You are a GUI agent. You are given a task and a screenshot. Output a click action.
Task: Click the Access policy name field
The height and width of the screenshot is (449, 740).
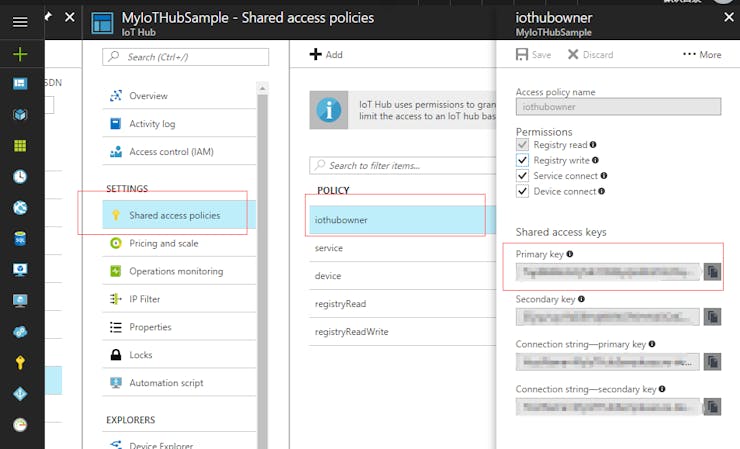[618, 107]
